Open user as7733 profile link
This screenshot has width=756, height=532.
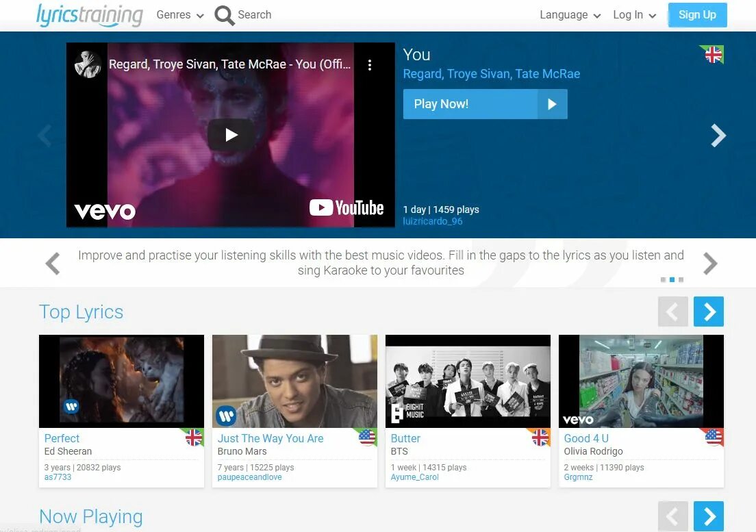pyautogui.click(x=58, y=477)
